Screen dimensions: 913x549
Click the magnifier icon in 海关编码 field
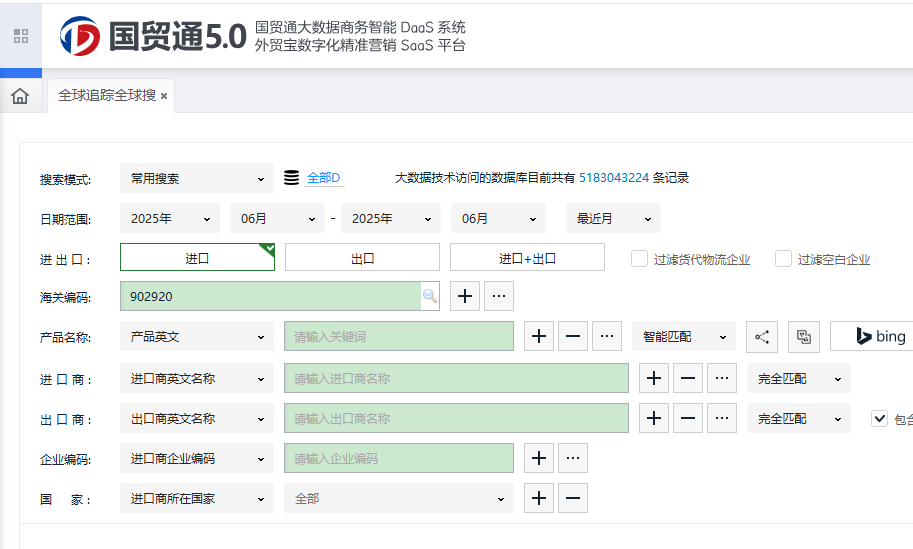tap(430, 296)
